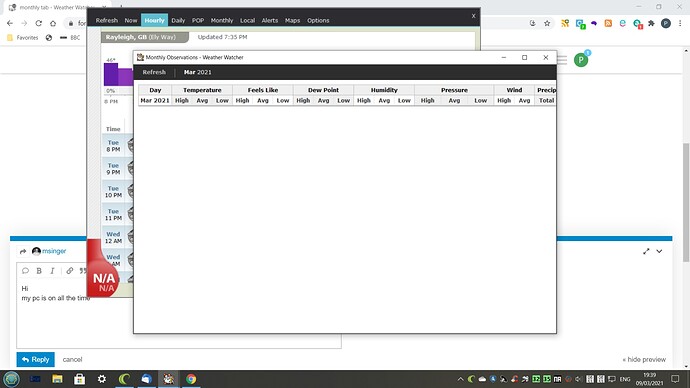Bookmark page with the star icon

(547, 23)
